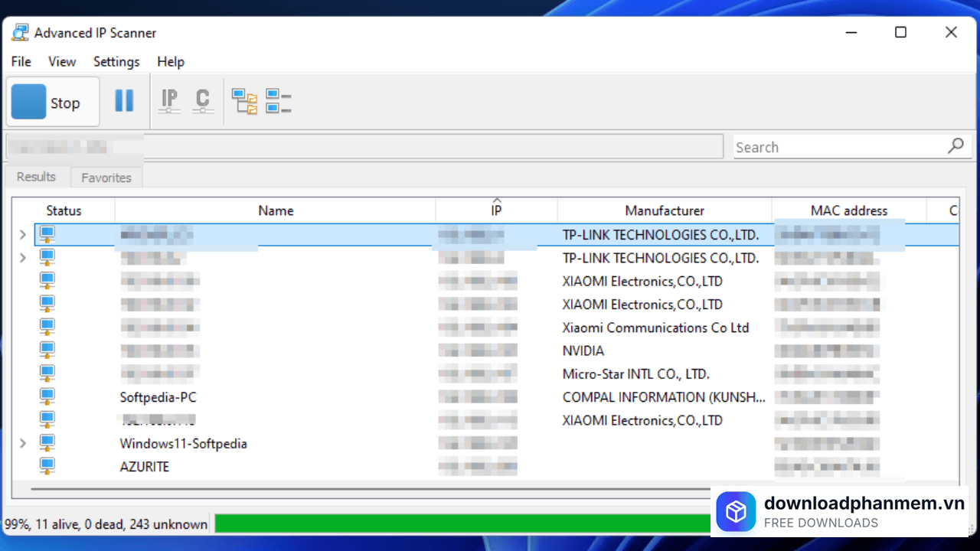Click the computer icon next to AZURITE

(x=47, y=466)
